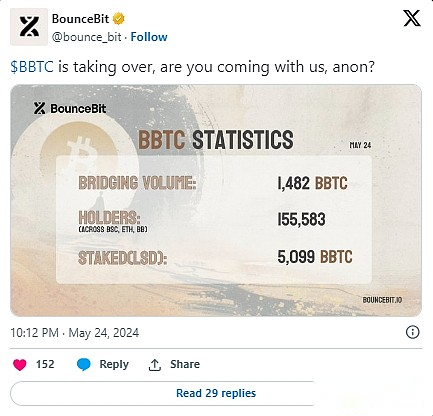Viewport: 433px width, 416px height.
Task: Open the $BBTC cashtag link
Action: pyautogui.click(x=32, y=67)
